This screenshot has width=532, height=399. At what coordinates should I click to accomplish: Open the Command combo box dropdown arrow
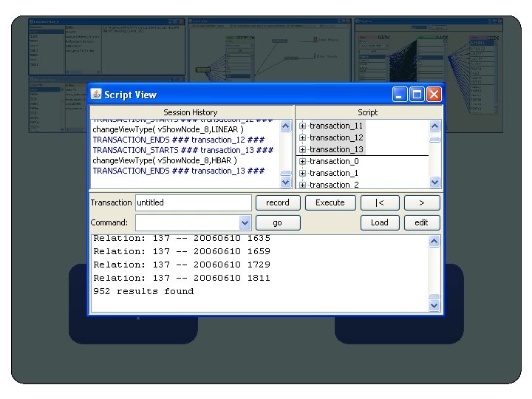tap(245, 223)
